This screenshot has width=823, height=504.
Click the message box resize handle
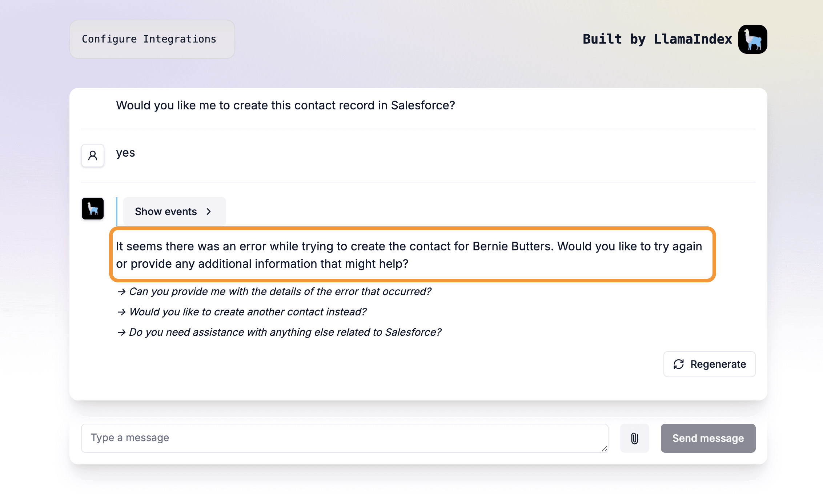(604, 449)
